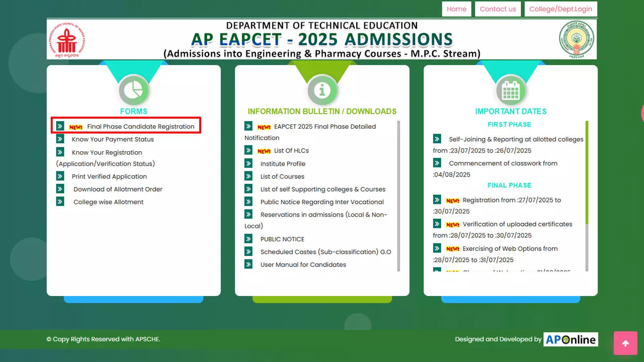This screenshot has height=362, width=644.
Task: Open Print Verified Application link
Action: point(109,177)
